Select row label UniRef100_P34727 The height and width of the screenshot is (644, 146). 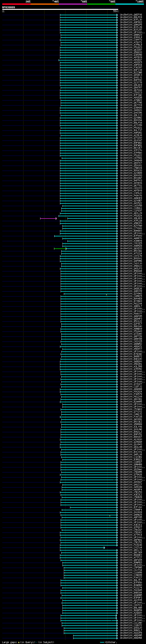[x=131, y=578]
